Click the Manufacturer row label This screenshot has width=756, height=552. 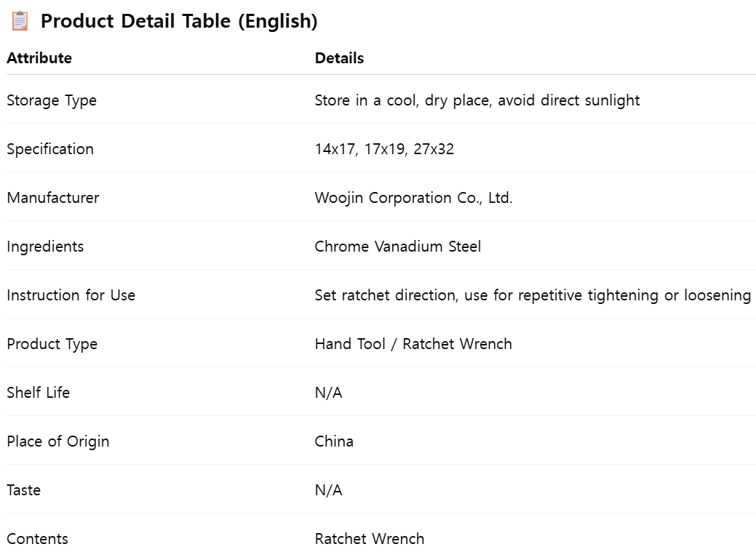[x=53, y=198]
